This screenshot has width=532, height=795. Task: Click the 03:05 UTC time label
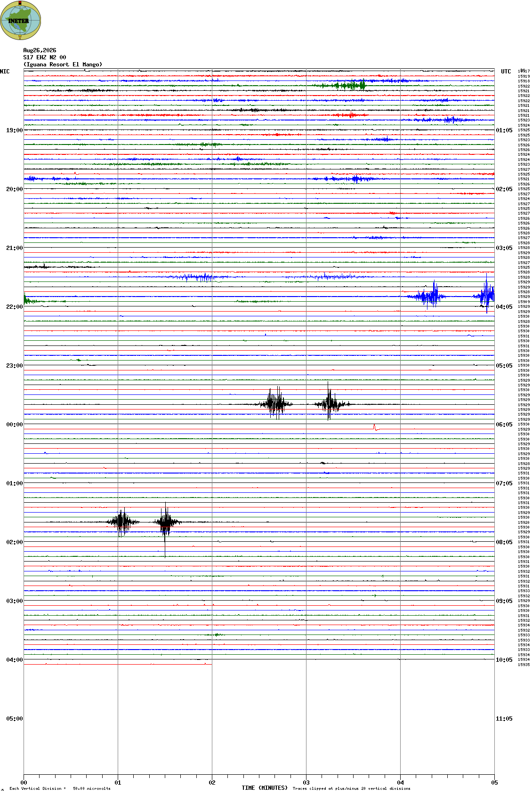tap(504, 248)
